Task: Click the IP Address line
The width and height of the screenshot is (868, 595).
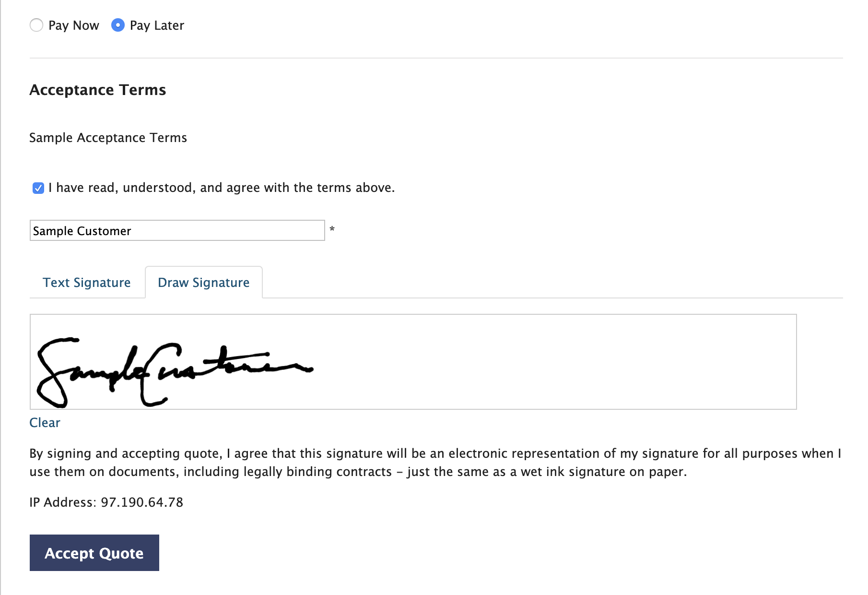Action: (x=106, y=502)
